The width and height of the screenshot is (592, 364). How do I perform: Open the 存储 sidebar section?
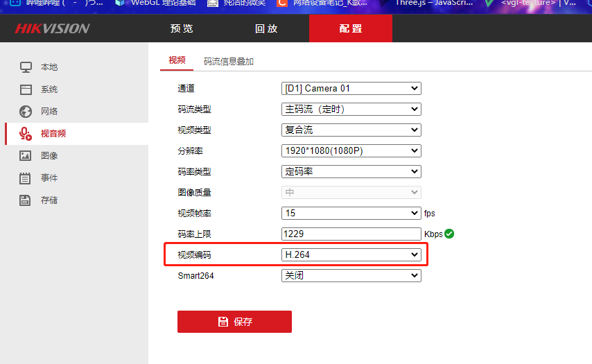click(49, 200)
